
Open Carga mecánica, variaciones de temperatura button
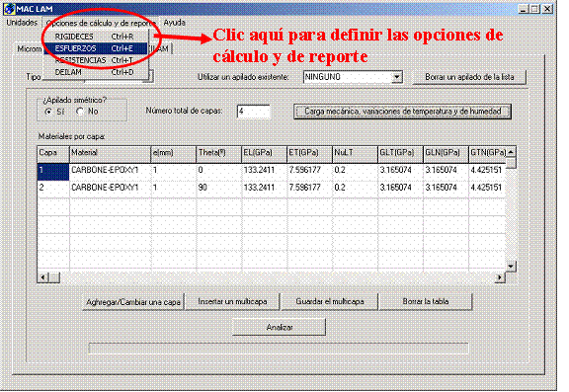click(x=402, y=112)
